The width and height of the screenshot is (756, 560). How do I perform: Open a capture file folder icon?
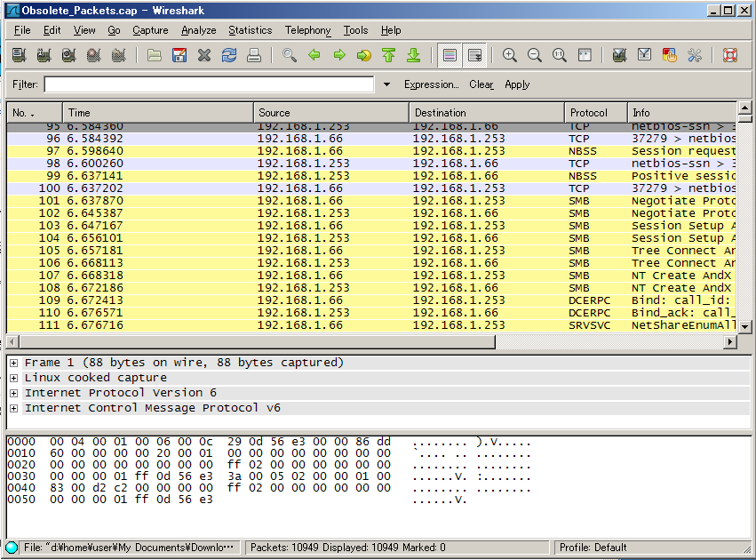pyautogui.click(x=155, y=55)
